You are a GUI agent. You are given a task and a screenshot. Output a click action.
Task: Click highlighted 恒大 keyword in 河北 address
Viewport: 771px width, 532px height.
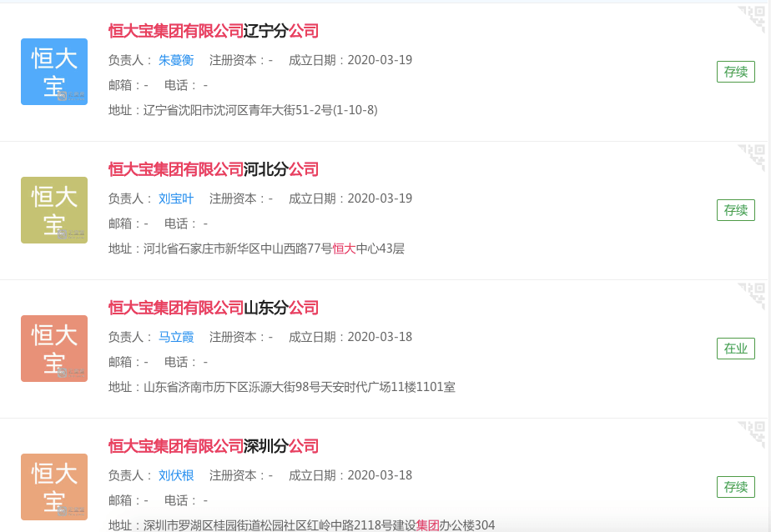tap(343, 248)
